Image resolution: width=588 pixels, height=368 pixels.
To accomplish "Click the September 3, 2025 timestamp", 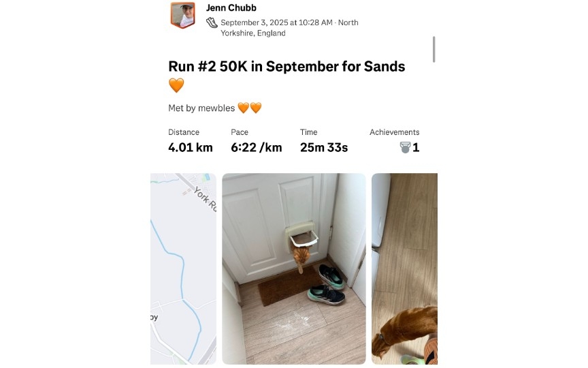I will coord(276,22).
